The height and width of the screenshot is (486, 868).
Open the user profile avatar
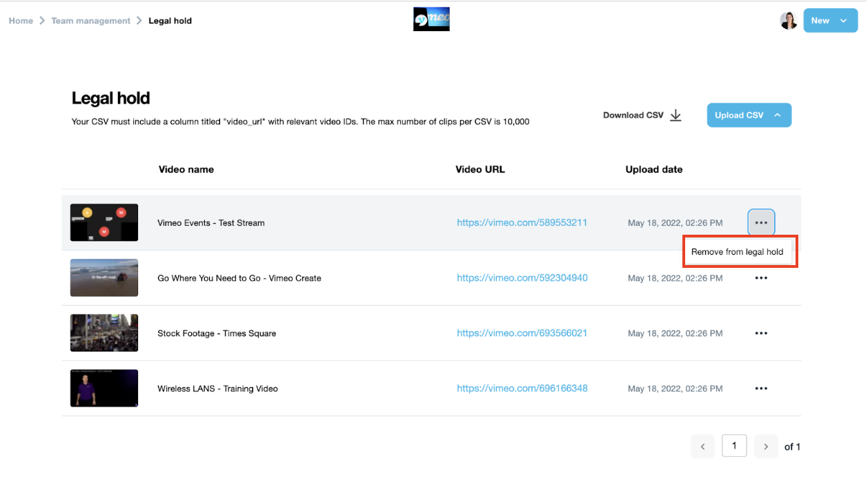tap(789, 21)
